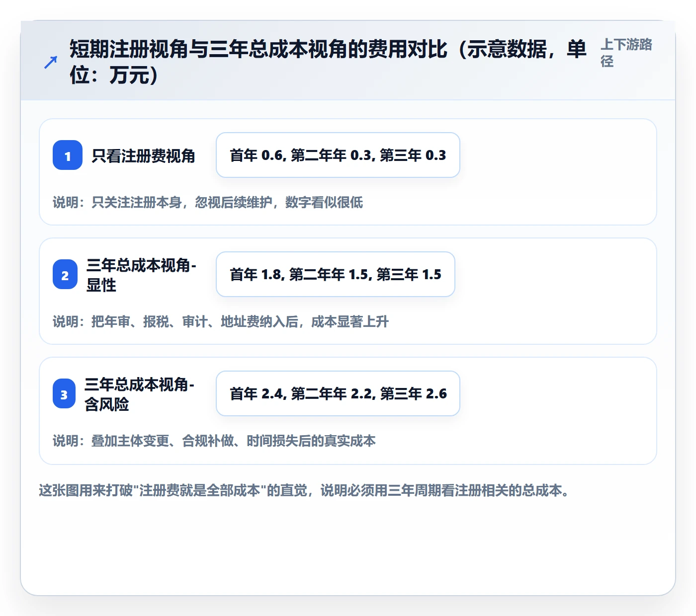696x616 pixels.
Task: Click the note 只关注注册本身 description
Action: pos(208,202)
